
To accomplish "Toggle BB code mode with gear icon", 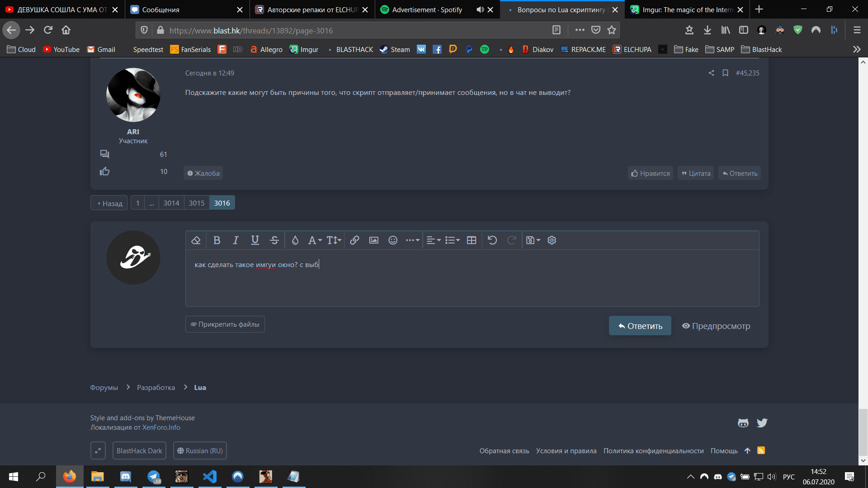I will (x=552, y=240).
